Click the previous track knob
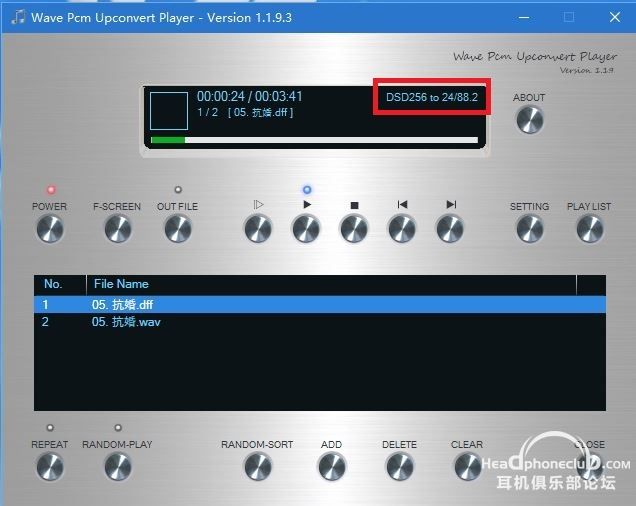This screenshot has width=636, height=506. (402, 229)
